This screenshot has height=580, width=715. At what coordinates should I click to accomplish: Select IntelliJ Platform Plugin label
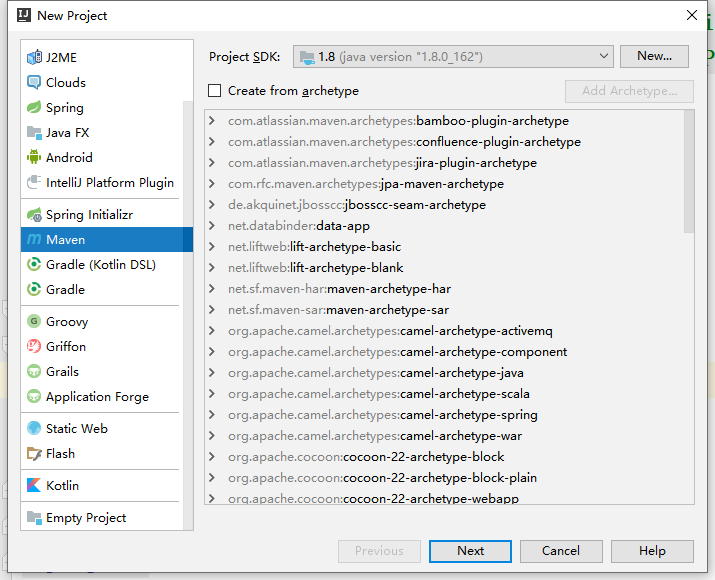click(x=110, y=182)
